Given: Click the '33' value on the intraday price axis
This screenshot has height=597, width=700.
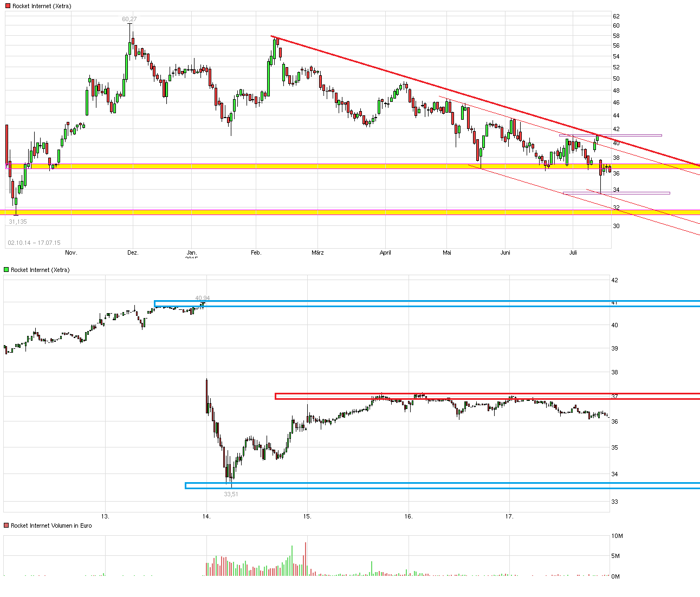Looking at the screenshot, I should click(614, 502).
